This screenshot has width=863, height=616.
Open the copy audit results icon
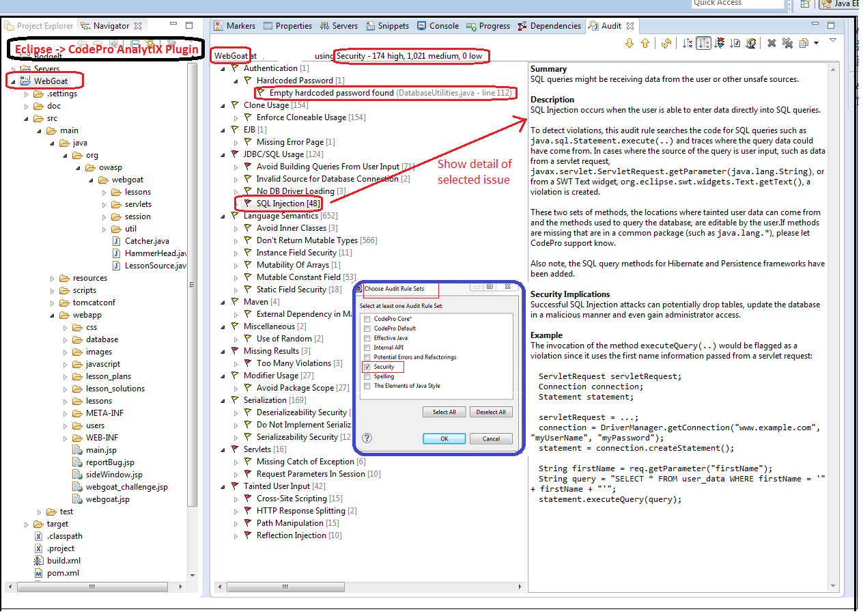click(802, 43)
